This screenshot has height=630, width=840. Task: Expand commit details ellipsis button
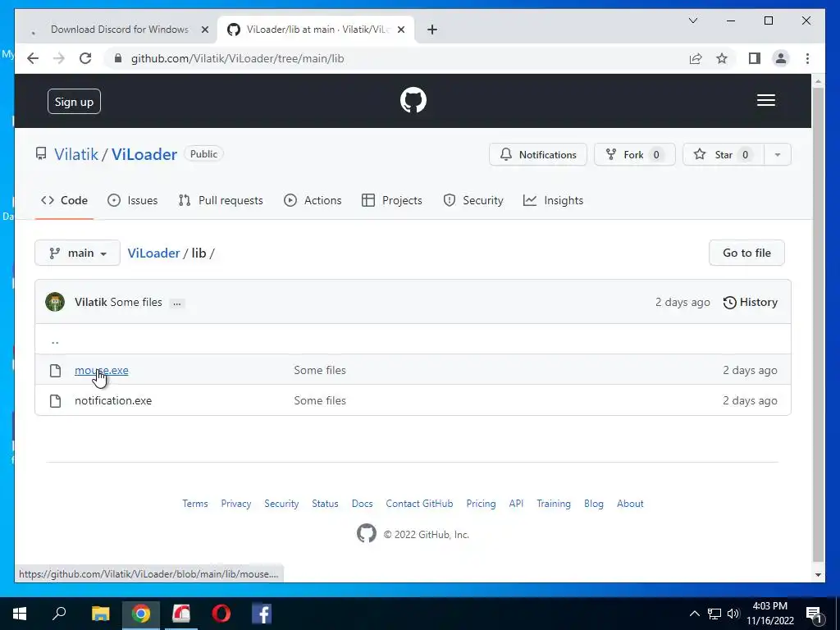(x=177, y=304)
